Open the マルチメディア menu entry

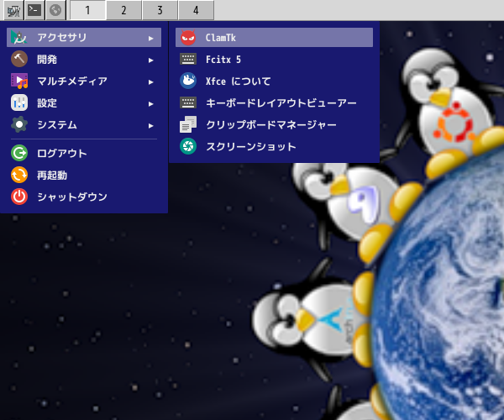pyautogui.click(x=84, y=81)
